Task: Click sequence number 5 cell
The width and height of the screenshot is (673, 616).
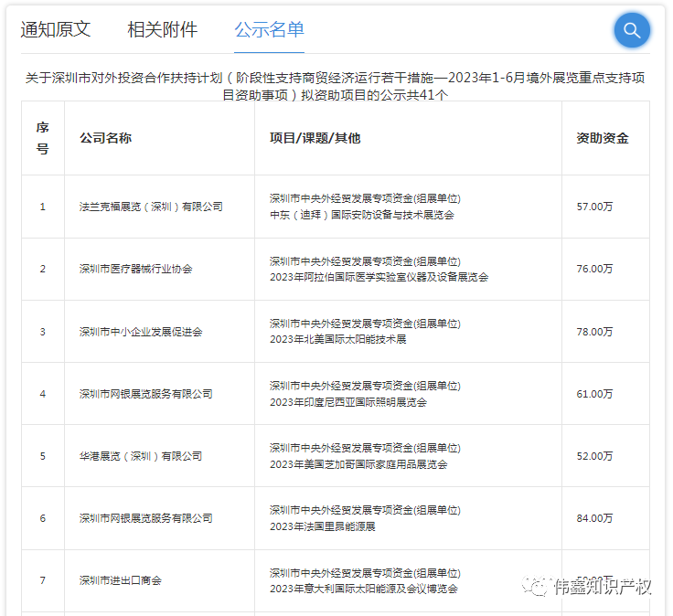Action: (x=42, y=456)
